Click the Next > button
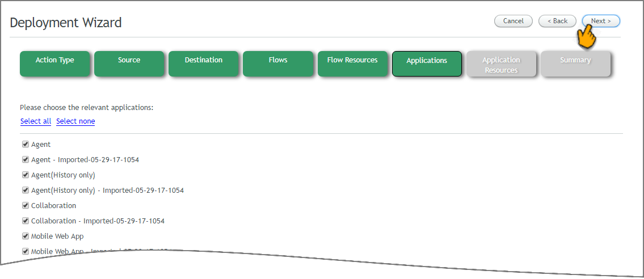The width and height of the screenshot is (644, 279). (601, 21)
